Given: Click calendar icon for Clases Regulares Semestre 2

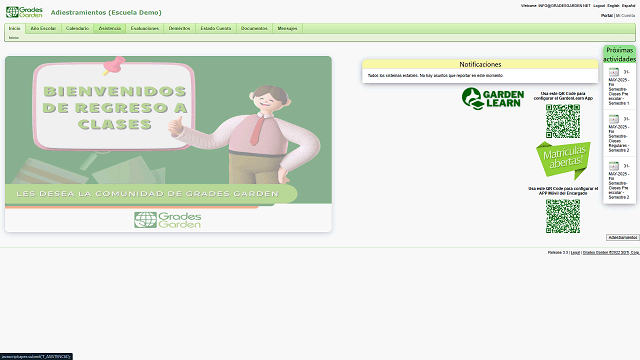Looking at the screenshot, I should pos(614,119).
